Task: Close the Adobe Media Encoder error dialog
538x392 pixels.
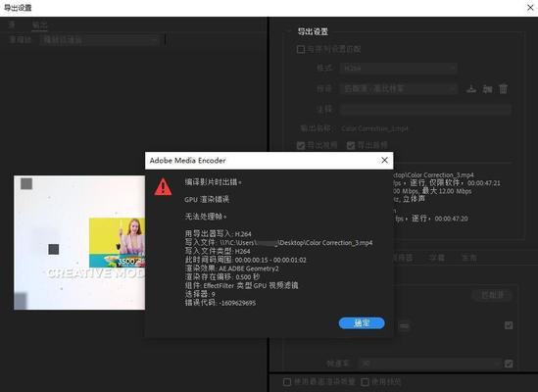Action: [x=384, y=160]
